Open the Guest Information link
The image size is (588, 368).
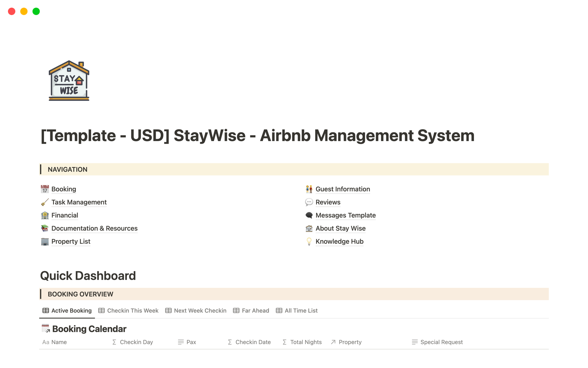(343, 189)
